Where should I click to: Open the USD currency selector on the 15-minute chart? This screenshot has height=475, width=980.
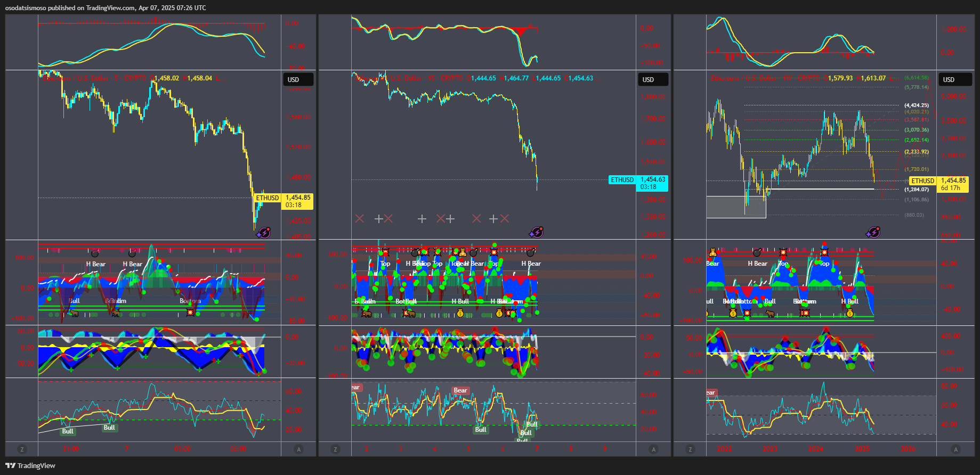pyautogui.click(x=653, y=80)
